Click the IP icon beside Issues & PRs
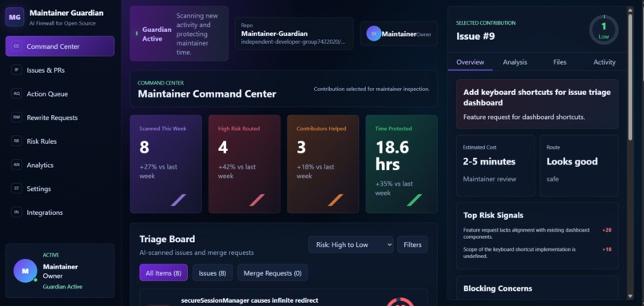Screen dimensions: 644x306 tap(17, 70)
